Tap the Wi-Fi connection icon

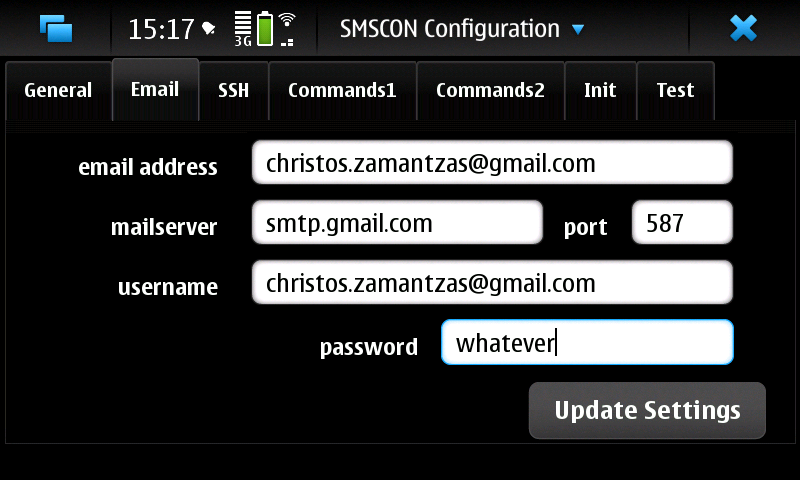coord(287,29)
